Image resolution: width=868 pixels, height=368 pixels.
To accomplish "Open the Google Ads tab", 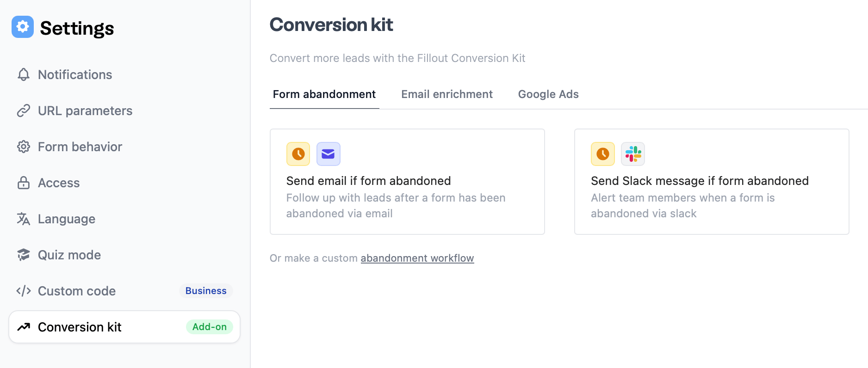I will pos(548,94).
